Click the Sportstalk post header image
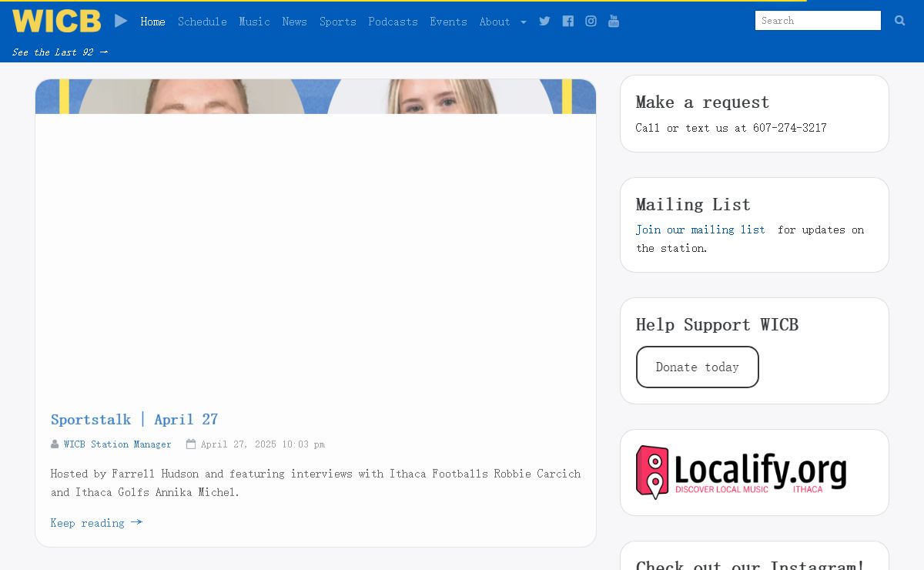 [x=316, y=96]
